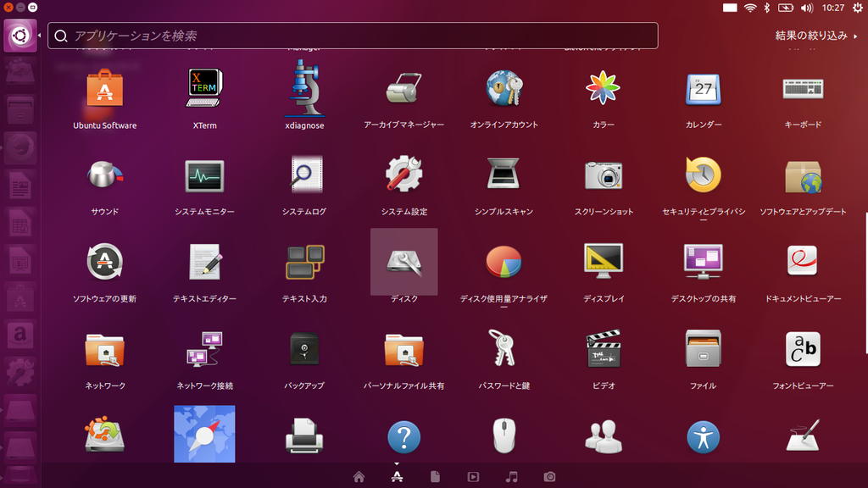
Task: Switch to the Photos lens tab
Action: tap(549, 477)
